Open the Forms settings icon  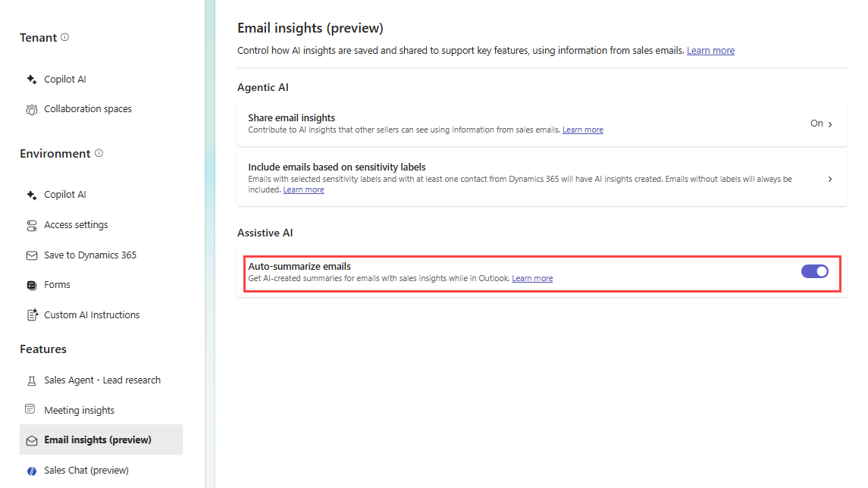(31, 284)
